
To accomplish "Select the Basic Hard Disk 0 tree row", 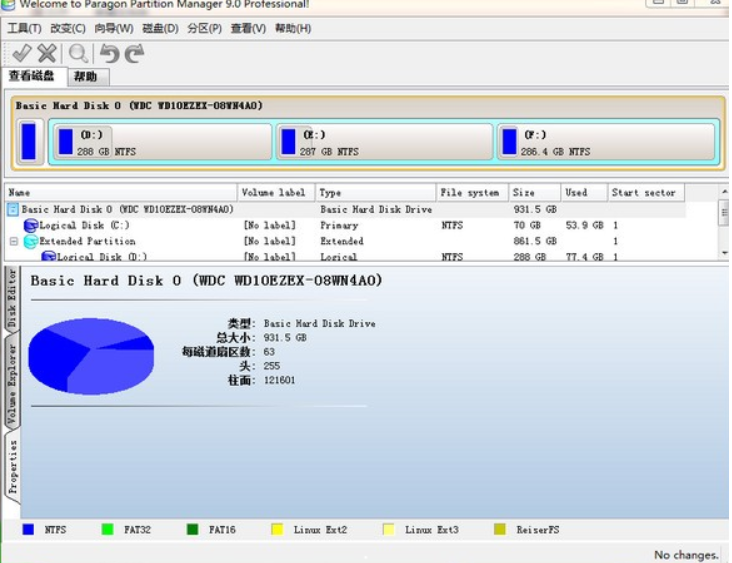I will coord(345,210).
